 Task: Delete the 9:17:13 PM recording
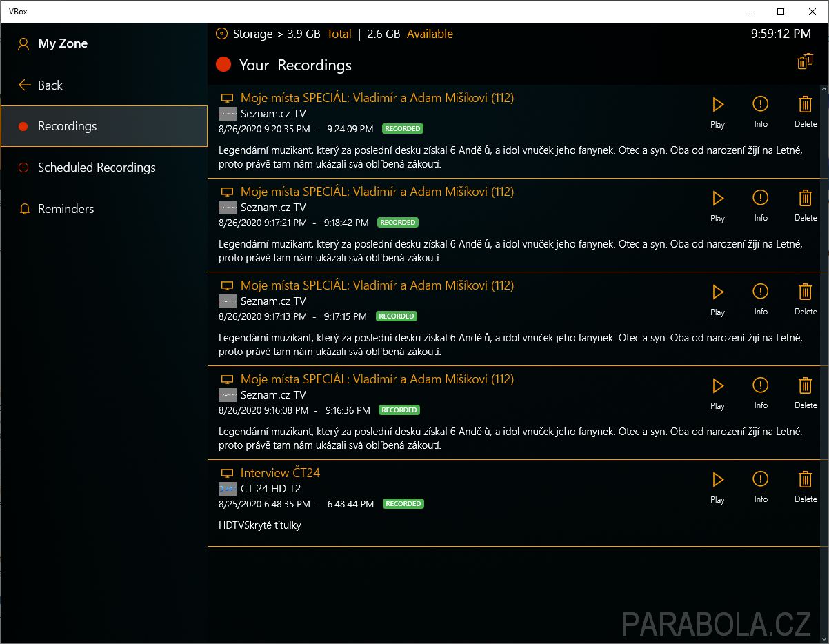(x=805, y=292)
